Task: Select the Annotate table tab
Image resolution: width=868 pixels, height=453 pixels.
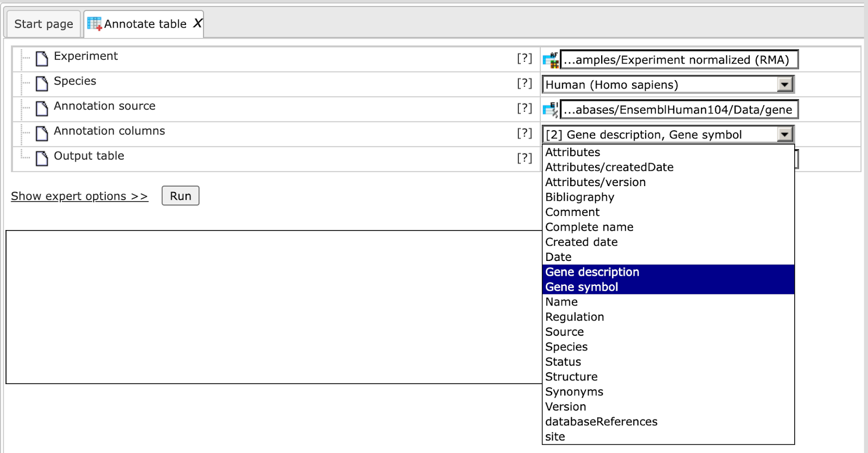Action: pos(144,24)
